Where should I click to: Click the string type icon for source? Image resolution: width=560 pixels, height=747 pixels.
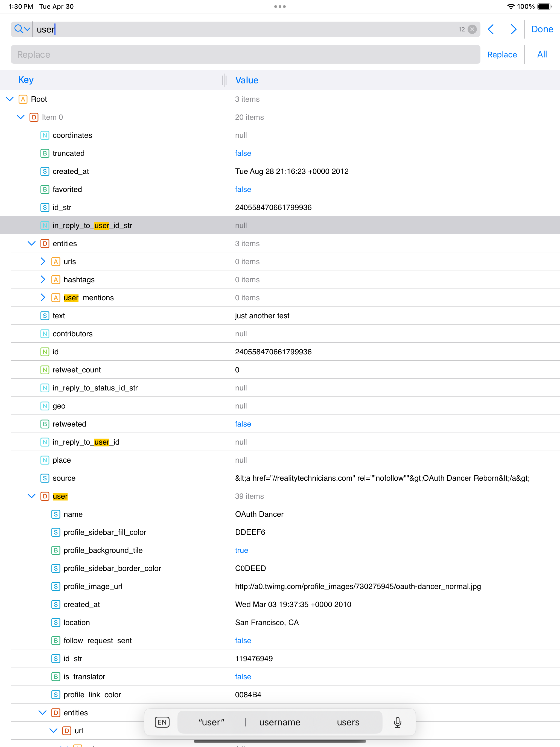[45, 478]
